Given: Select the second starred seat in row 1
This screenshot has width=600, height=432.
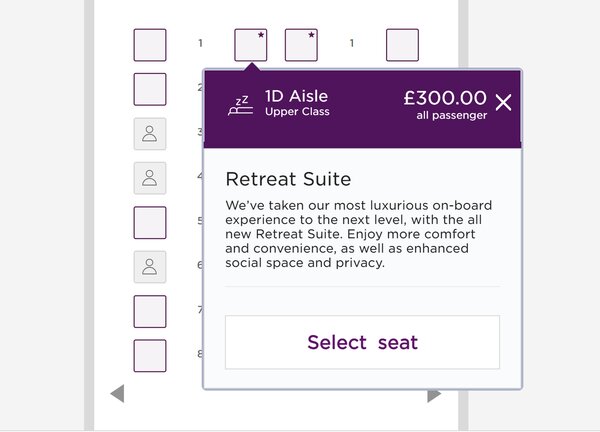Looking at the screenshot, I should click(301, 45).
